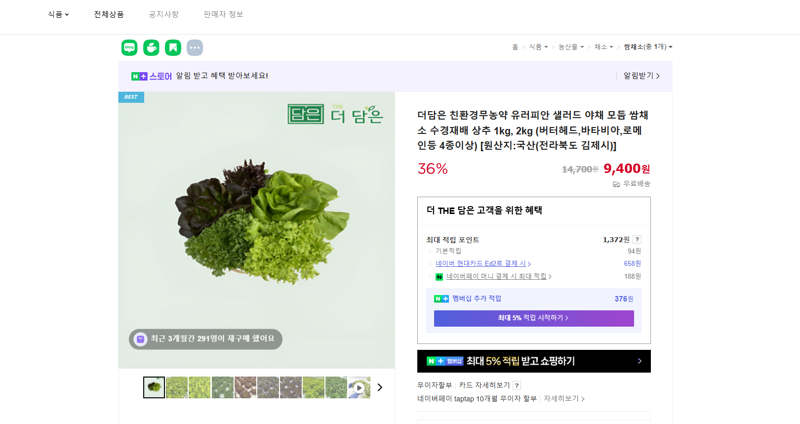Click the N+ store badge icon

(x=139, y=76)
